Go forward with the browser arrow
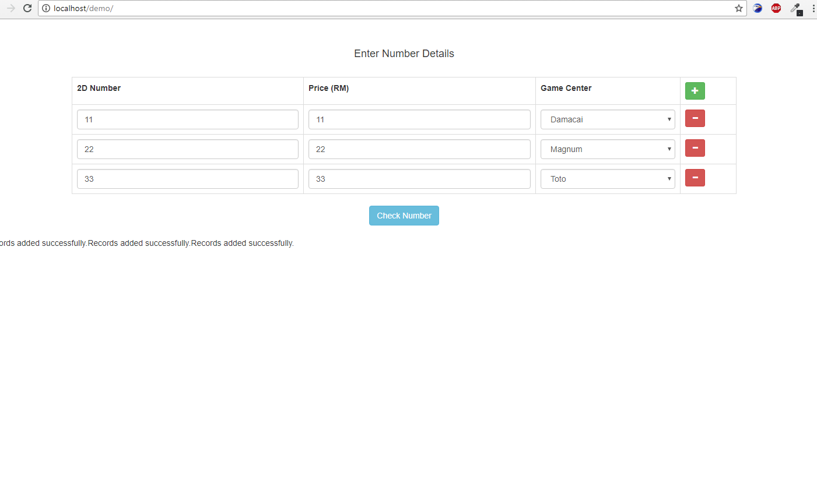Viewport: 817px width, 504px height. pos(10,8)
